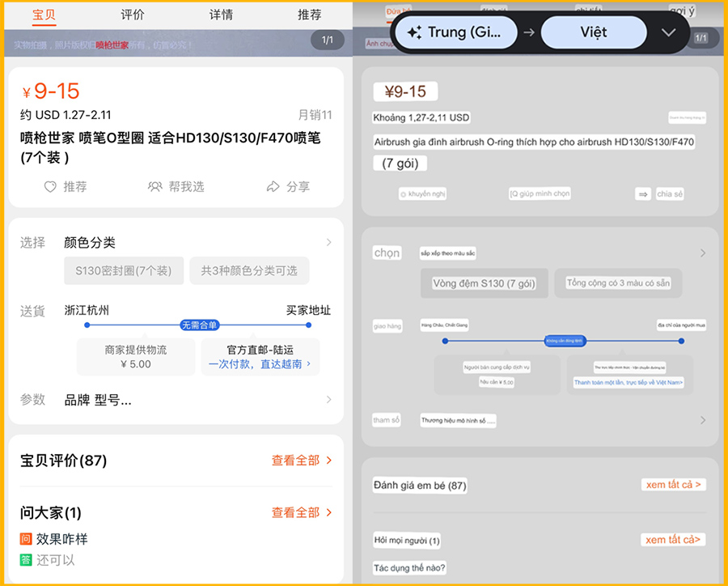Screen dimensions: 728x586
Task: Choose the Việt target language pill
Action: (x=593, y=33)
